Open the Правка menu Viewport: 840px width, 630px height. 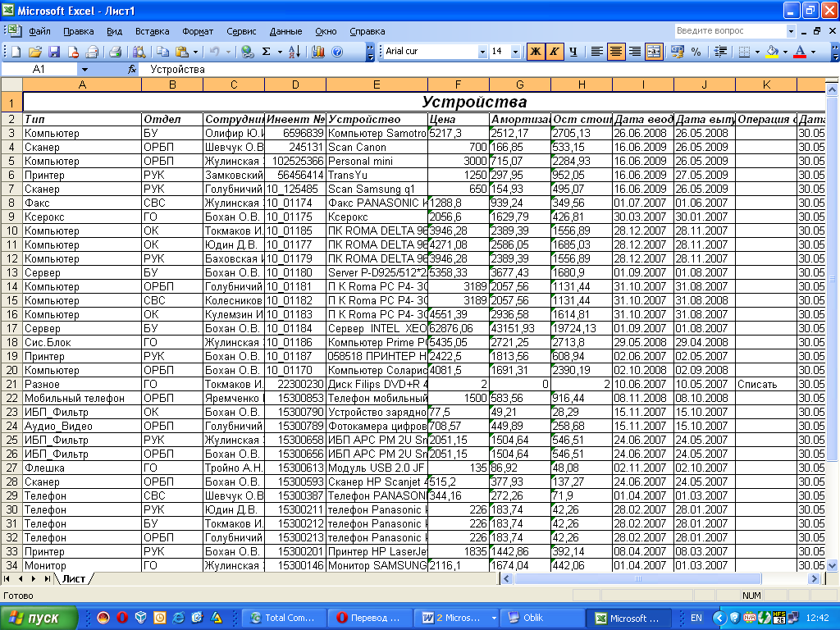coord(78,31)
